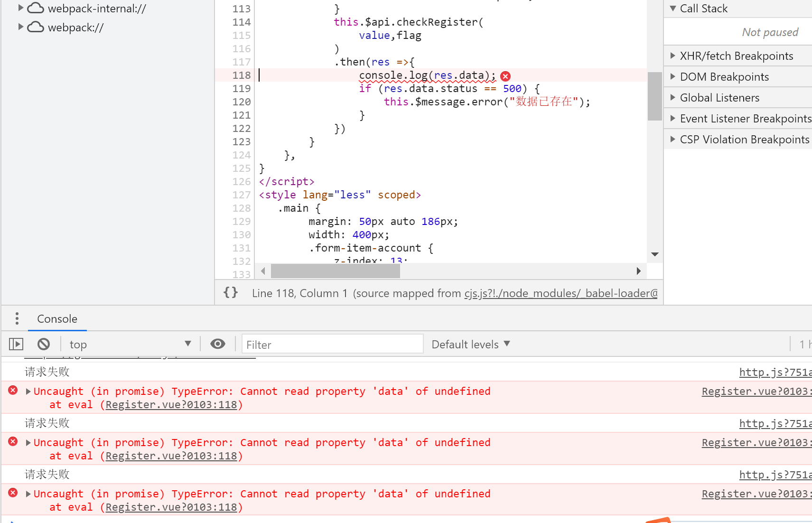Open Register.vue?0103:118 link in third error
This screenshot has height=523, width=812.
(x=171, y=507)
